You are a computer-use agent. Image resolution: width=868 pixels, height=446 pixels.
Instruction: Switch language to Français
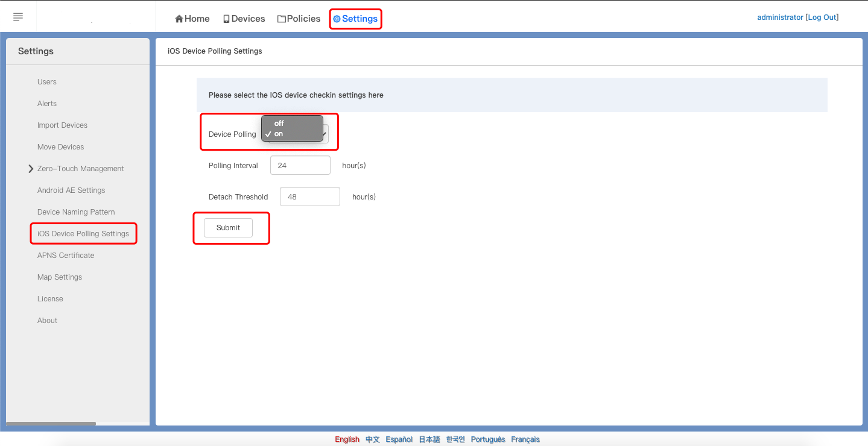coord(525,439)
